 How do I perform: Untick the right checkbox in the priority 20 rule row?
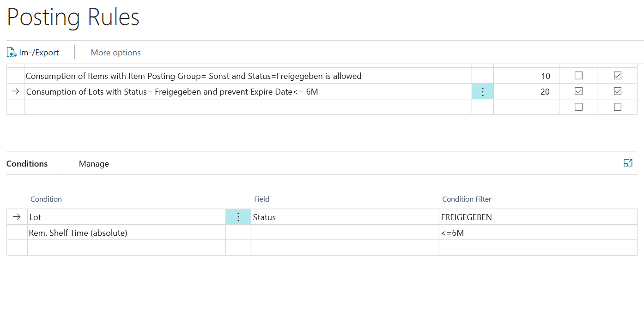(618, 91)
